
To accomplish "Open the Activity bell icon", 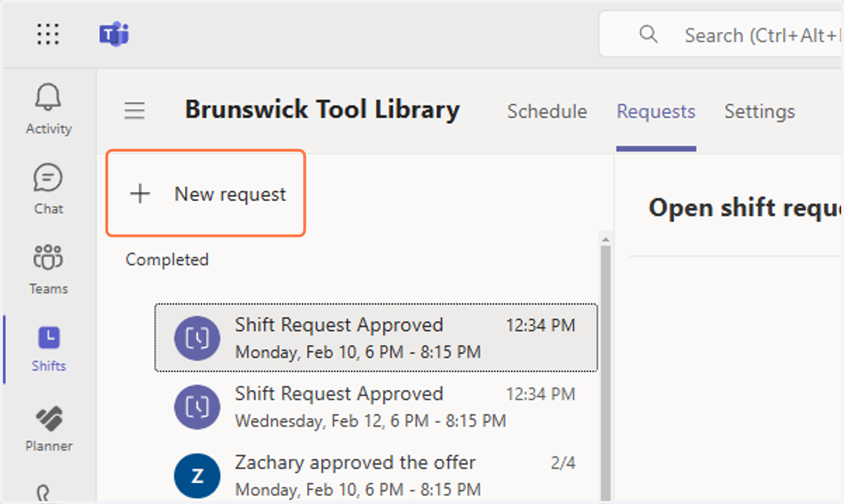I will point(49,98).
